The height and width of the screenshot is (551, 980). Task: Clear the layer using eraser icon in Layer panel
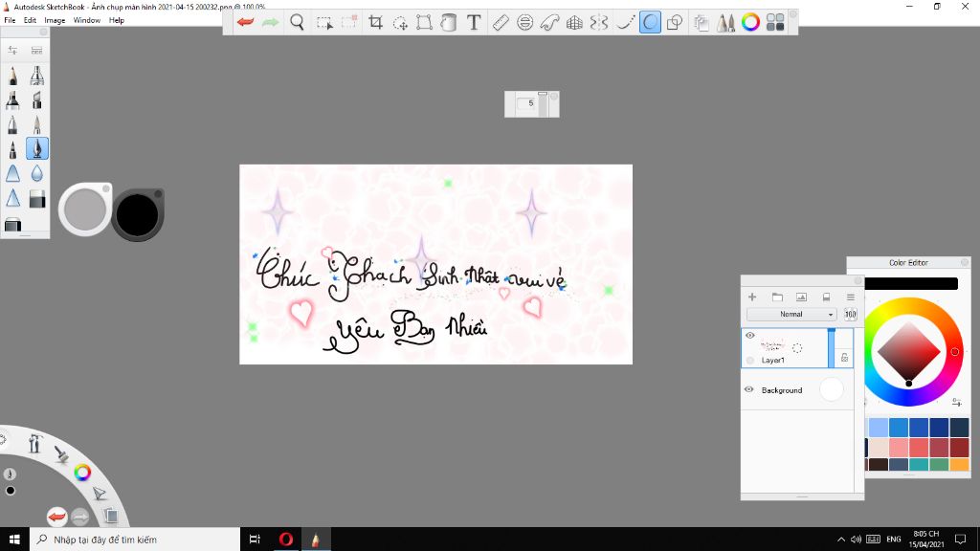pyautogui.click(x=826, y=297)
